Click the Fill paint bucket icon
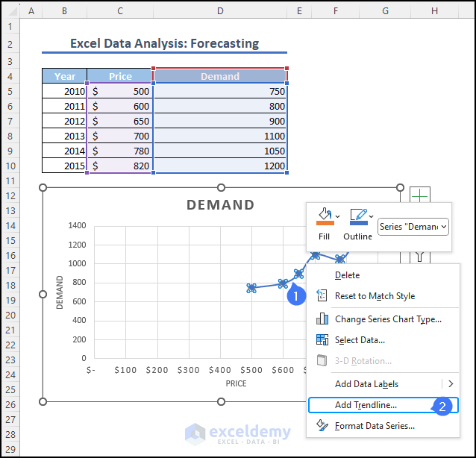The height and width of the screenshot is (458, 476). pyautogui.click(x=325, y=213)
